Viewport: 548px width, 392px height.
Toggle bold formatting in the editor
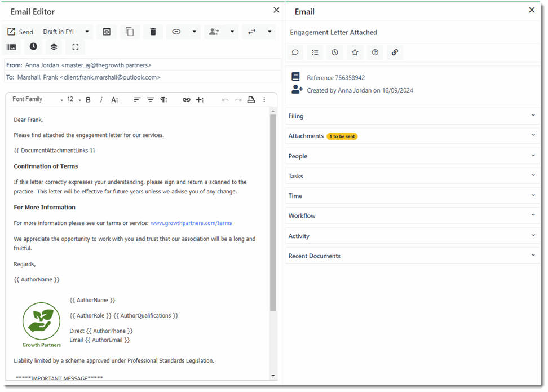(88, 99)
